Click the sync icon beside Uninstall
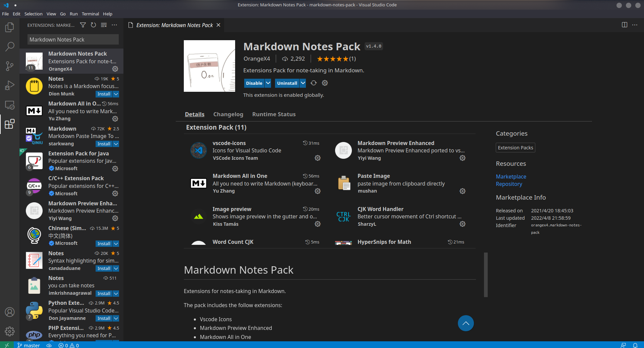This screenshot has height=348, width=644. (314, 83)
